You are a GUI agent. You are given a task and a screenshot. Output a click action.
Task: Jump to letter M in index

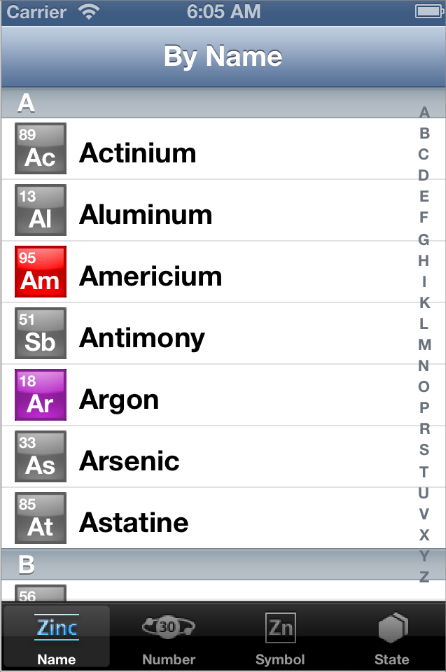pos(424,345)
